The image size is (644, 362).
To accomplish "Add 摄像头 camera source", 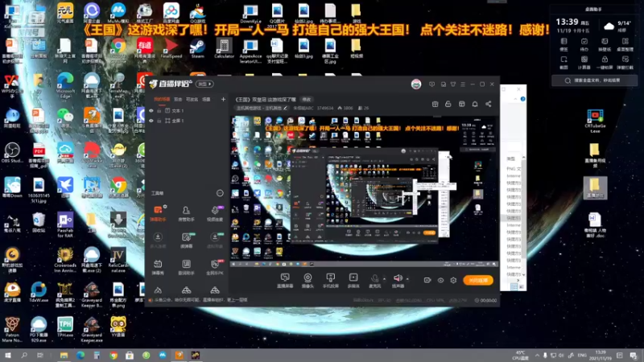I will (x=308, y=280).
